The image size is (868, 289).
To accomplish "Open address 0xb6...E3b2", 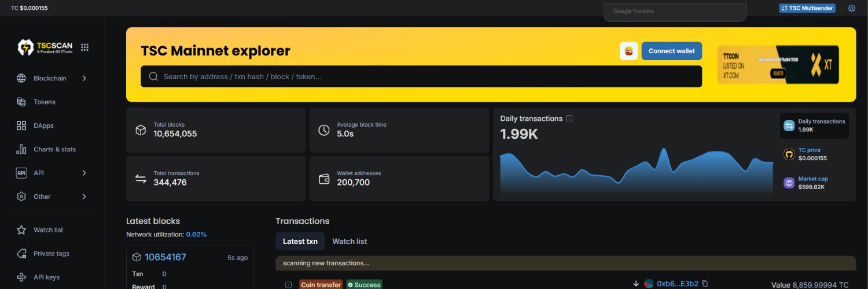I will (x=678, y=284).
